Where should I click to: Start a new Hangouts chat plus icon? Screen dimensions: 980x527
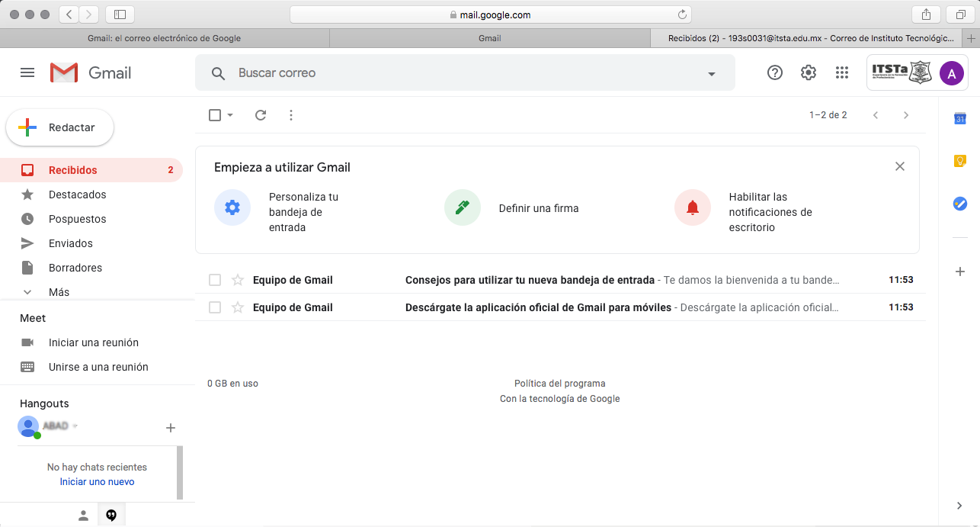(171, 428)
